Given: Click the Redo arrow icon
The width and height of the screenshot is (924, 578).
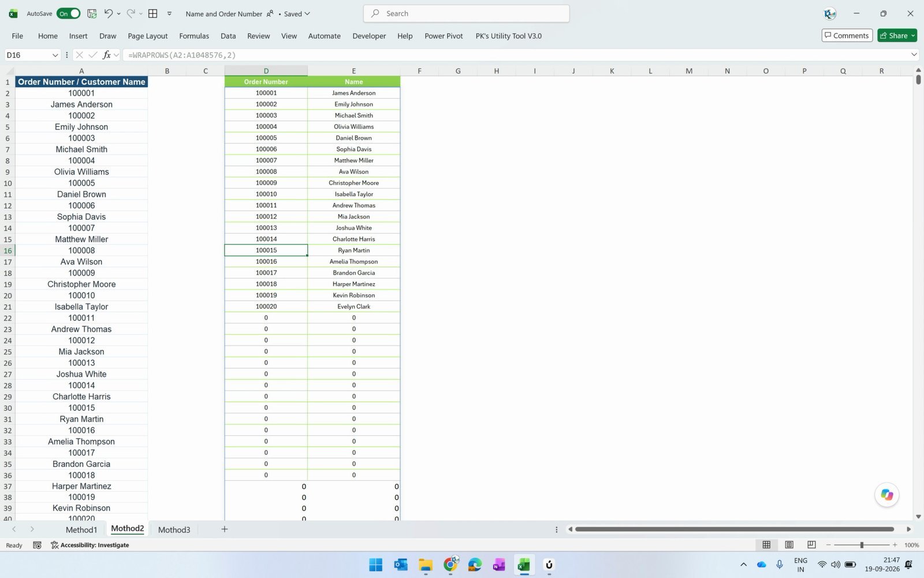Looking at the screenshot, I should (x=131, y=13).
